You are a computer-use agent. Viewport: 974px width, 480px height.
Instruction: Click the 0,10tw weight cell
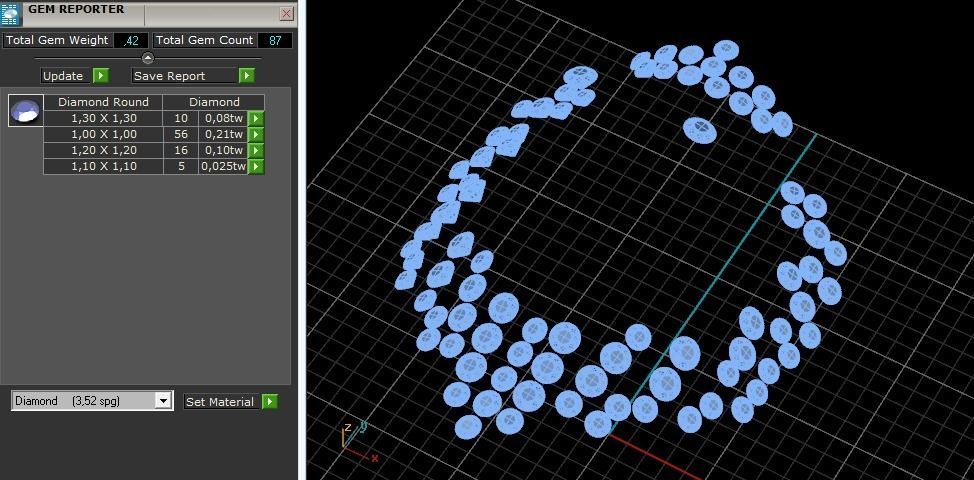(224, 150)
